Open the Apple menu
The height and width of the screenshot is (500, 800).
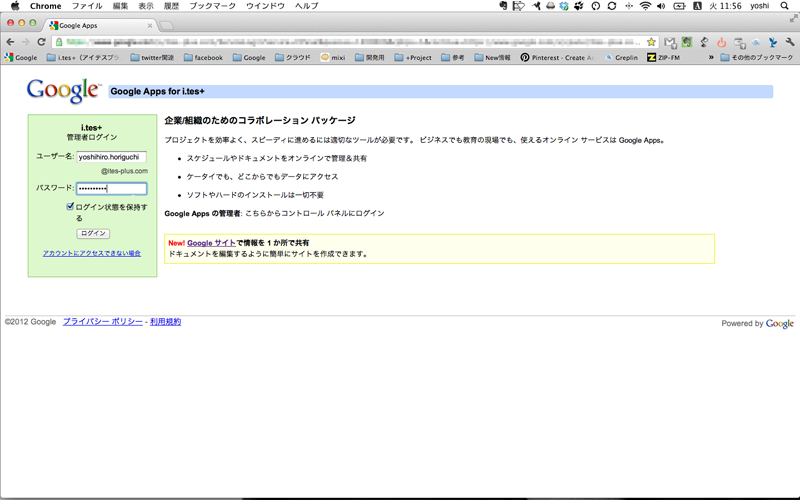[x=15, y=6]
